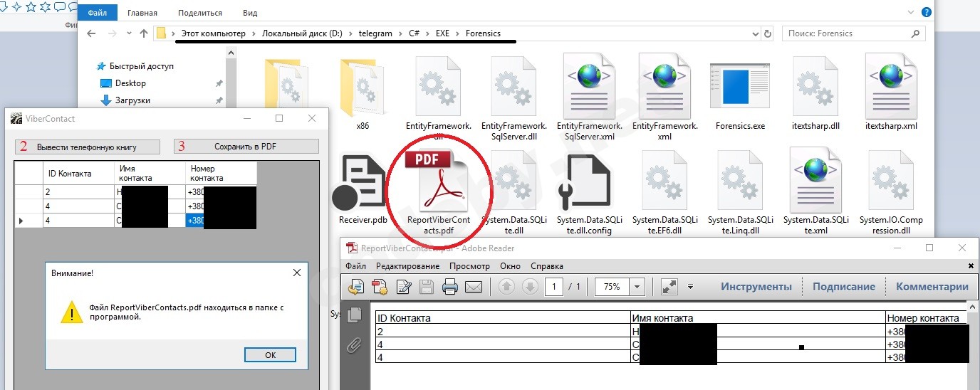Viewport: 980px width, 390px height.
Task: Open Инструменты pane in Adobe Reader
Action: point(756,287)
